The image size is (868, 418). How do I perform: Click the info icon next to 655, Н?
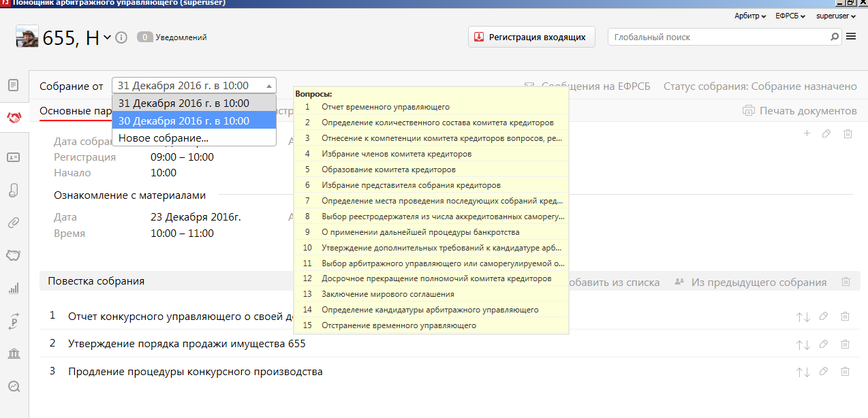coord(121,37)
